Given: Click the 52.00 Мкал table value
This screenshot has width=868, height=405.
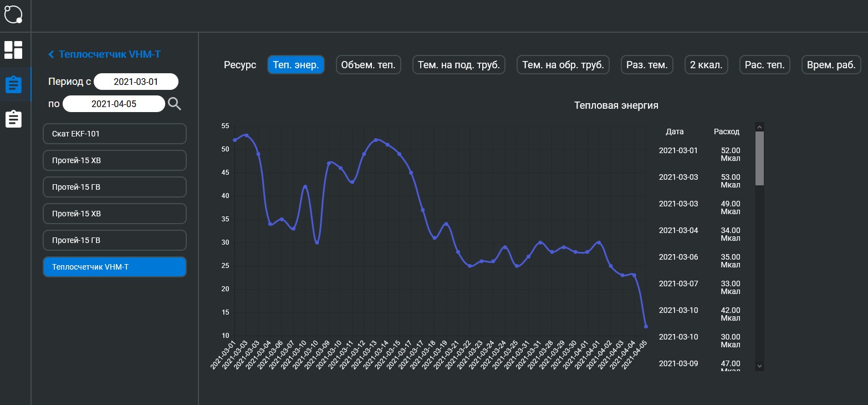Looking at the screenshot, I should (x=731, y=154).
